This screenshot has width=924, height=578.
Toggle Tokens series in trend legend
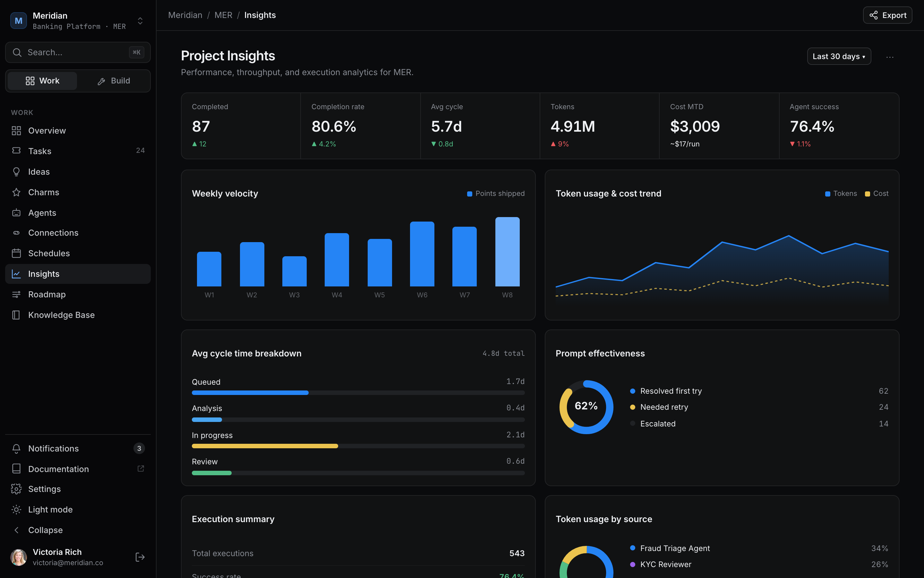click(x=841, y=193)
